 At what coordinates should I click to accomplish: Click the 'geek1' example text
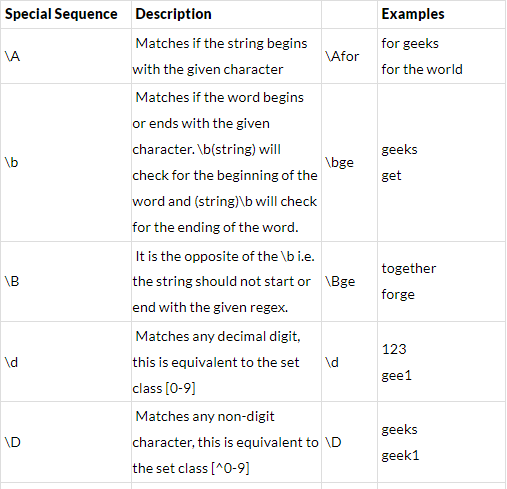point(400,455)
